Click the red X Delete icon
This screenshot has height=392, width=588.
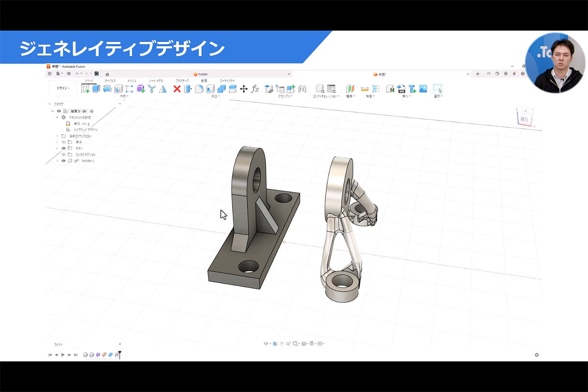coord(177,89)
